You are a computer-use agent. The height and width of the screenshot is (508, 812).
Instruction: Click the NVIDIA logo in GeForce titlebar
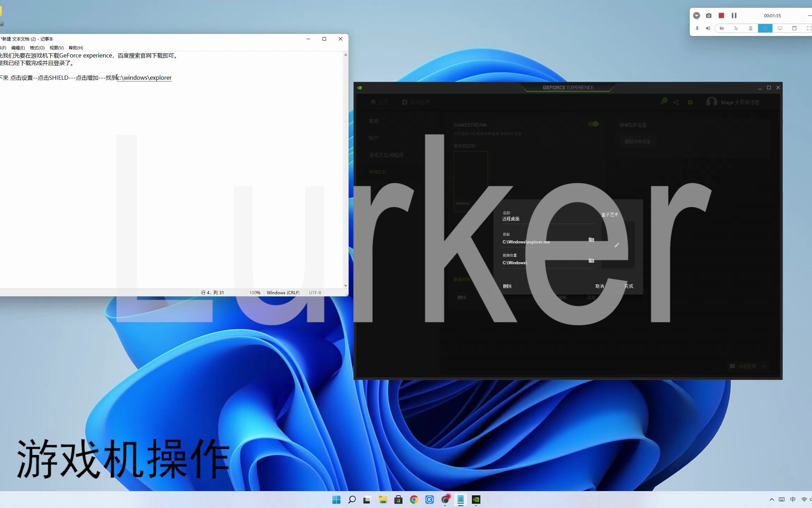(359, 87)
